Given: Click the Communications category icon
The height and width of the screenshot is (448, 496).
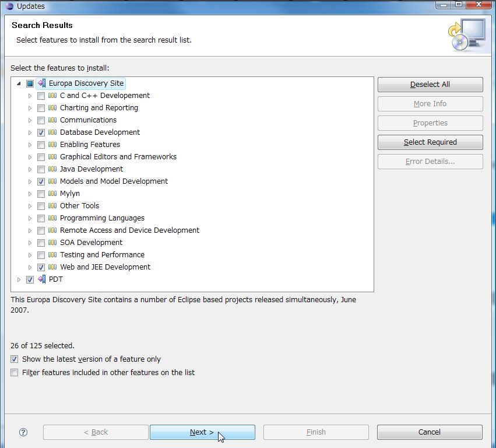Looking at the screenshot, I should (52, 120).
